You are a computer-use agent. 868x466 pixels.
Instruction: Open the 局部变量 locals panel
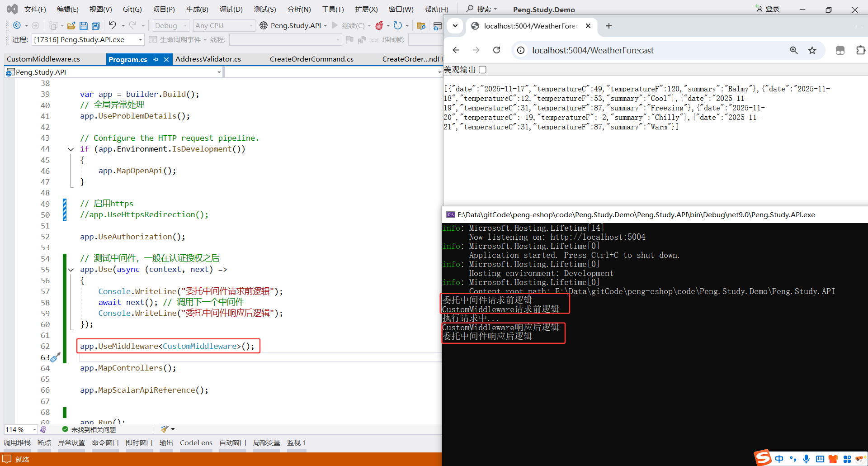(x=267, y=443)
